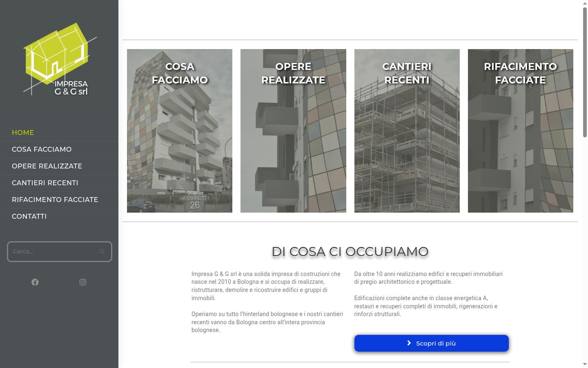The image size is (588, 368).
Task: Click the scrollbar down arrow
Action: pyautogui.click(x=585, y=364)
